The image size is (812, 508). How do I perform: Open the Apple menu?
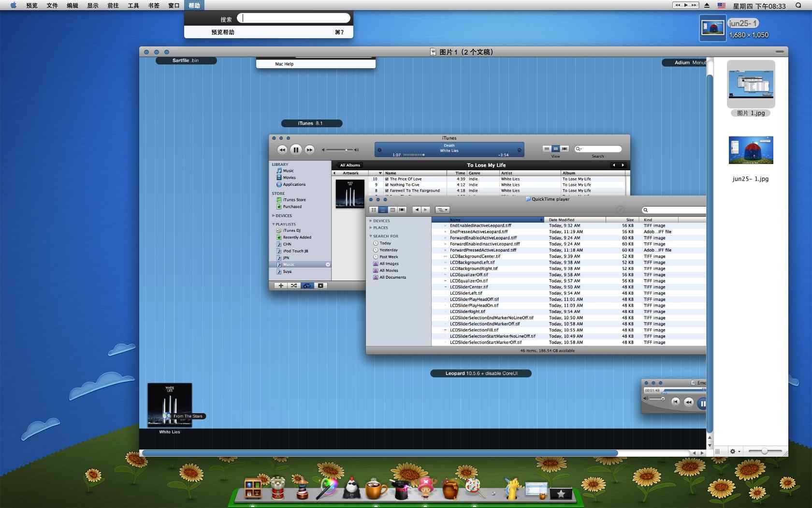pos(13,5)
